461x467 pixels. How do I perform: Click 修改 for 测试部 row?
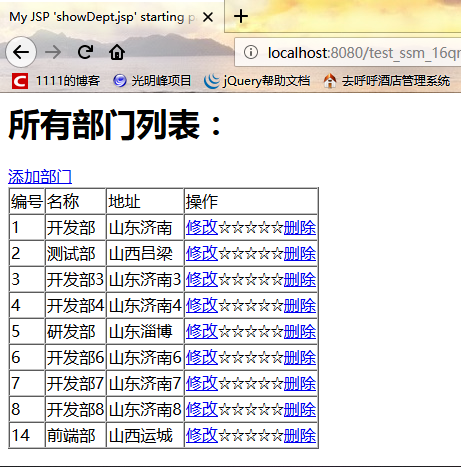click(202, 254)
